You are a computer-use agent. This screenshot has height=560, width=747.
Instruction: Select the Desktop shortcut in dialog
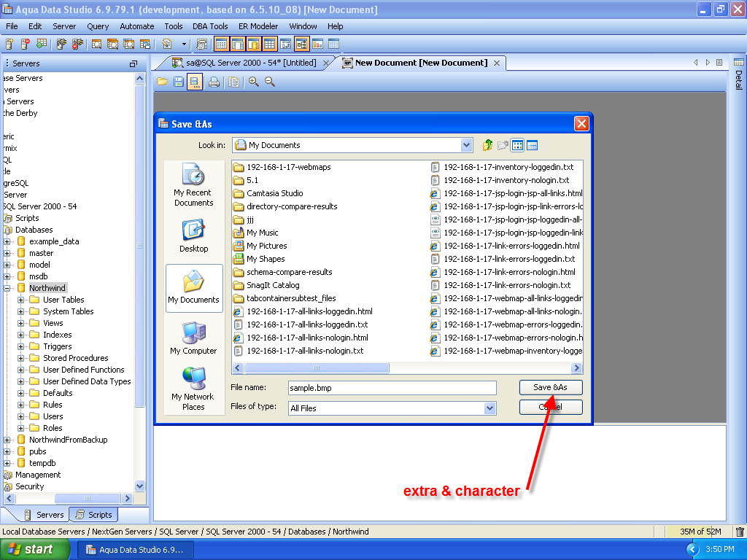(193, 236)
